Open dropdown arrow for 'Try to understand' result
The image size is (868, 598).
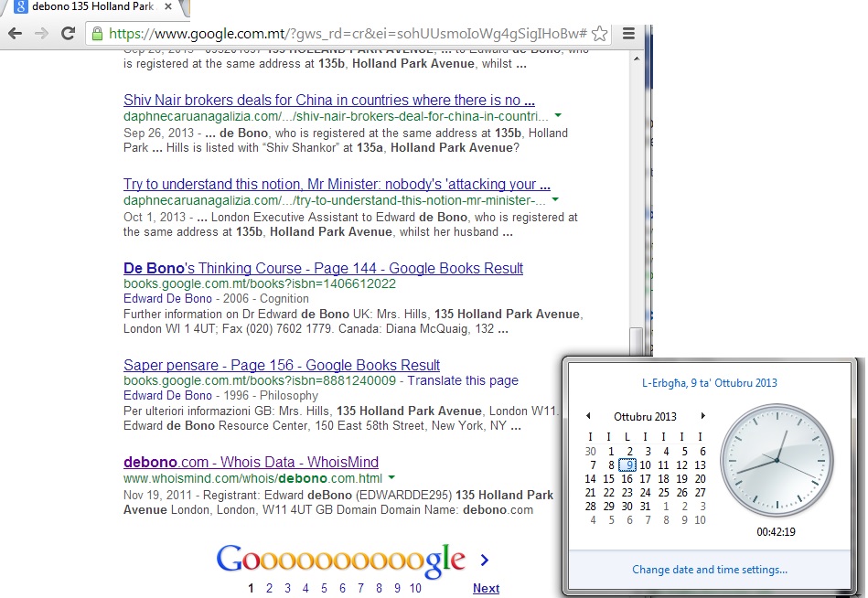pos(555,200)
